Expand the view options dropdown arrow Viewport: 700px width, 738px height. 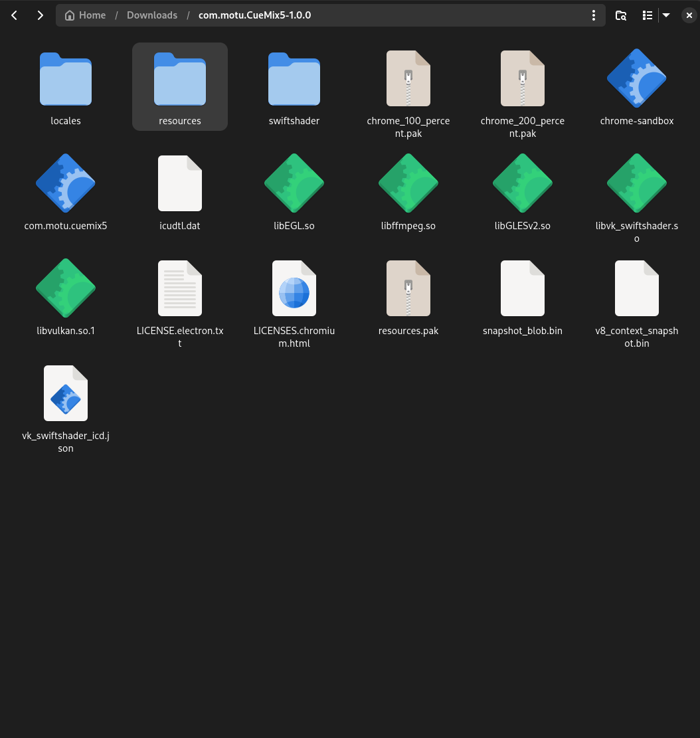(x=666, y=15)
